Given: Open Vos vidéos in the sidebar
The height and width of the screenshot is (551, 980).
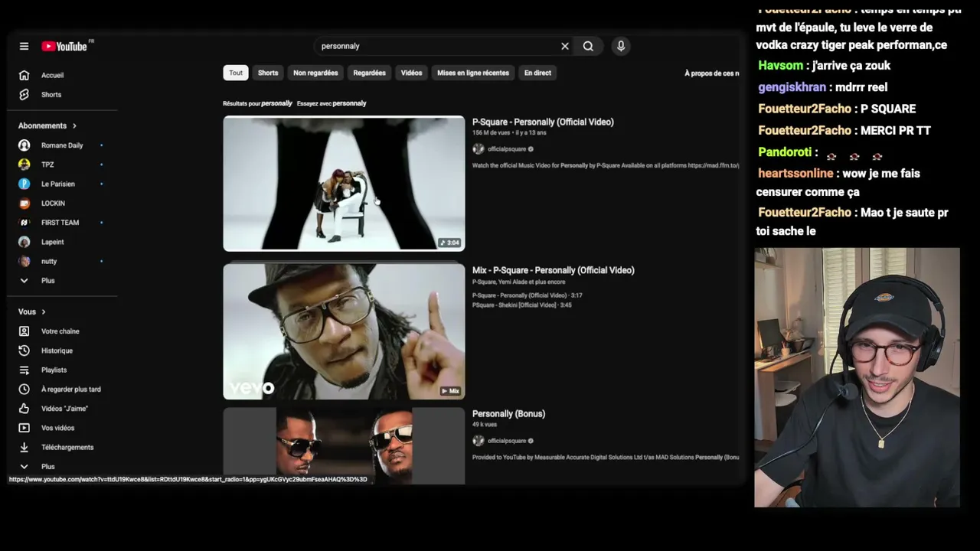Looking at the screenshot, I should pyautogui.click(x=57, y=428).
